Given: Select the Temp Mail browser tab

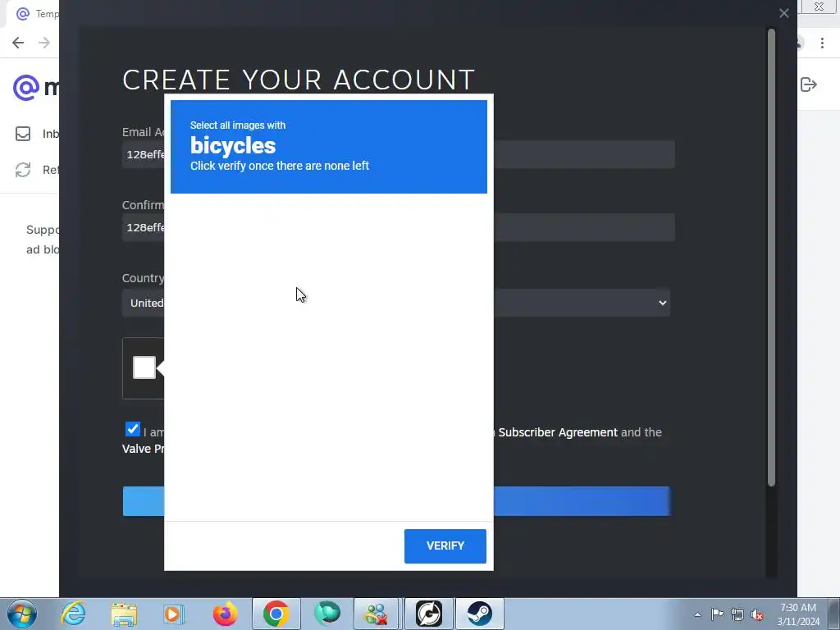Looking at the screenshot, I should coord(32,14).
